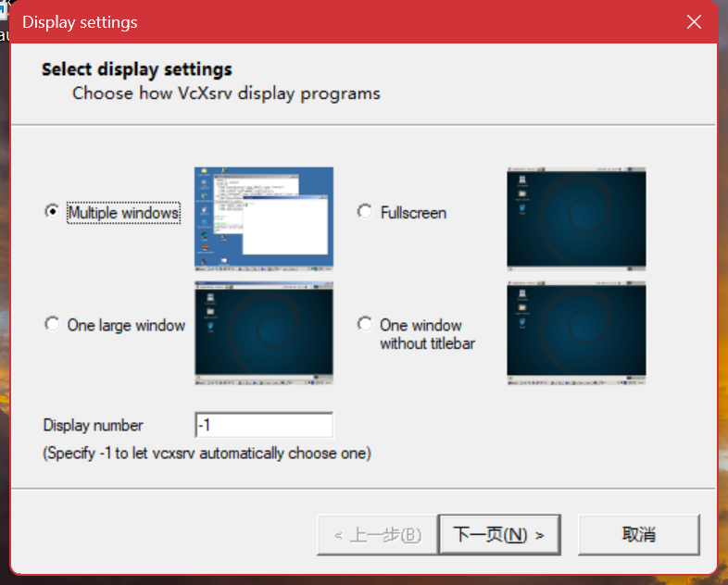
Task: Close the Display settings dialog
Action: (694, 22)
